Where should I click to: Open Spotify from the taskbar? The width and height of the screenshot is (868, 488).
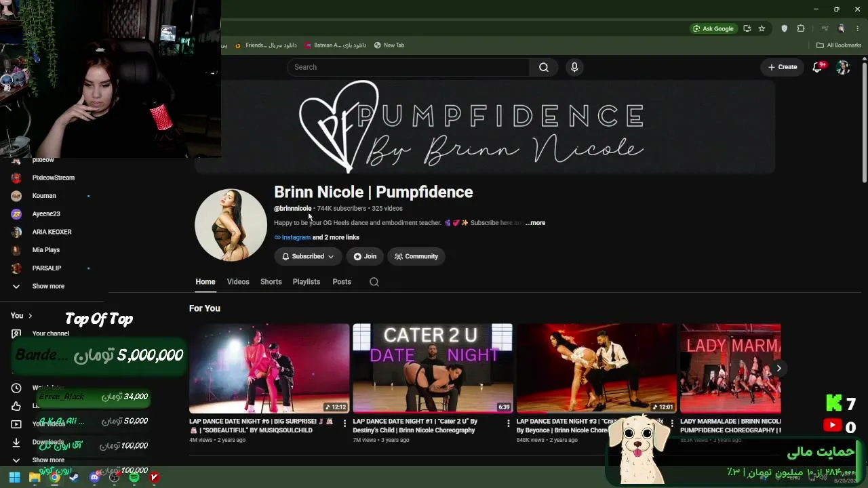point(134,477)
